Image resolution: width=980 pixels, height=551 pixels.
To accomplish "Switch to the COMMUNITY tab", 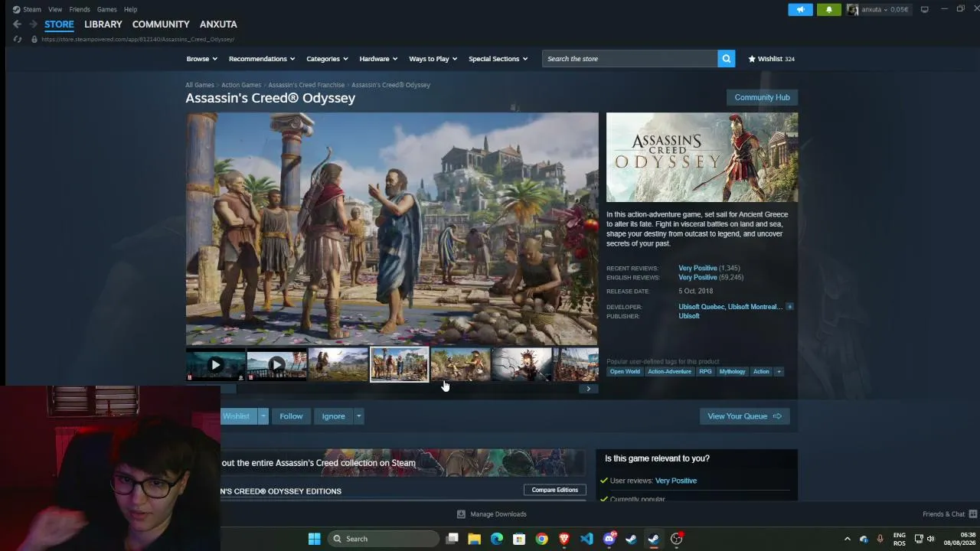I will click(x=161, y=24).
